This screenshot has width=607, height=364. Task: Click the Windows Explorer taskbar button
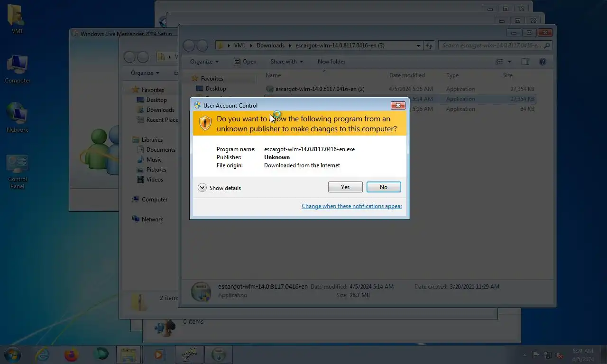129,355
